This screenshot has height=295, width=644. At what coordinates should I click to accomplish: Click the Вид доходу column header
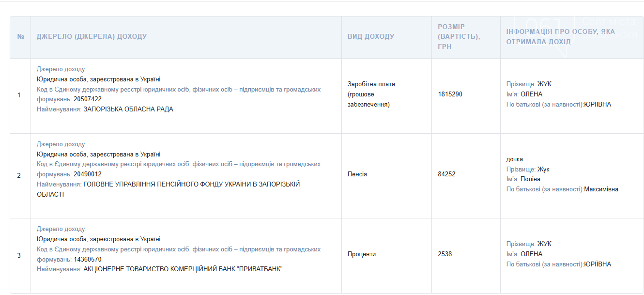[x=370, y=37]
